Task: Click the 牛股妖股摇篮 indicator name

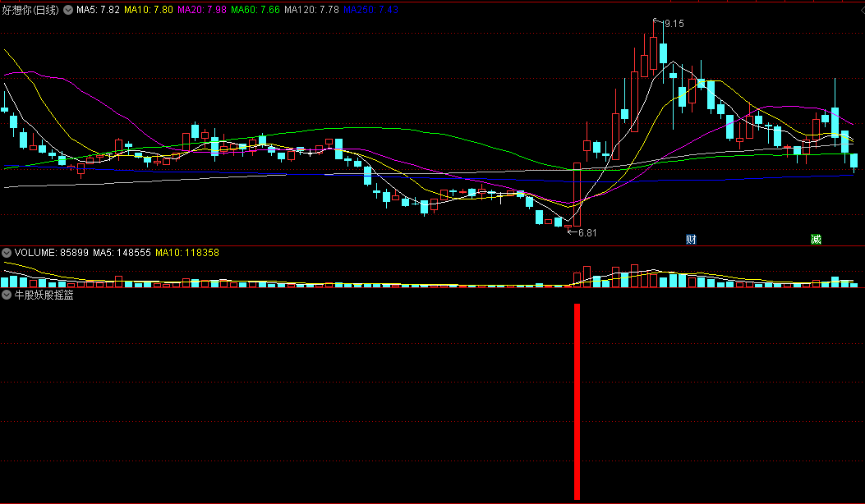Action: (x=44, y=295)
